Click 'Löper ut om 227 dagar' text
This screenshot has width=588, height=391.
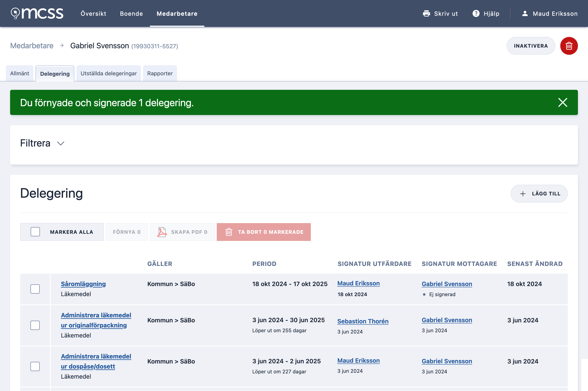[279, 371]
